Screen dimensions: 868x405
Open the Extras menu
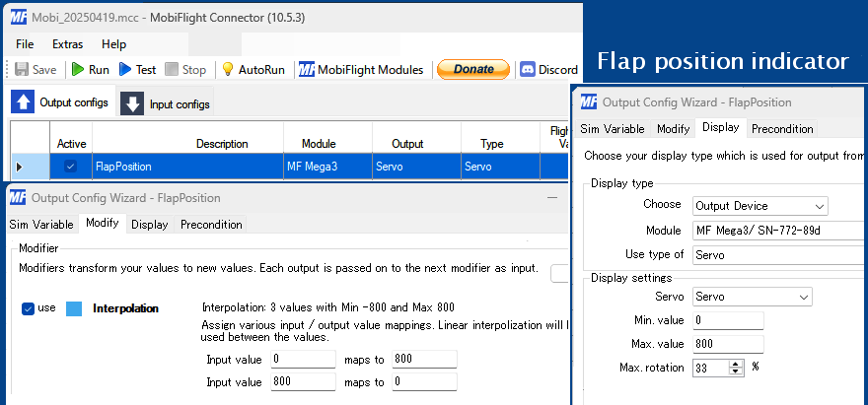(x=67, y=44)
